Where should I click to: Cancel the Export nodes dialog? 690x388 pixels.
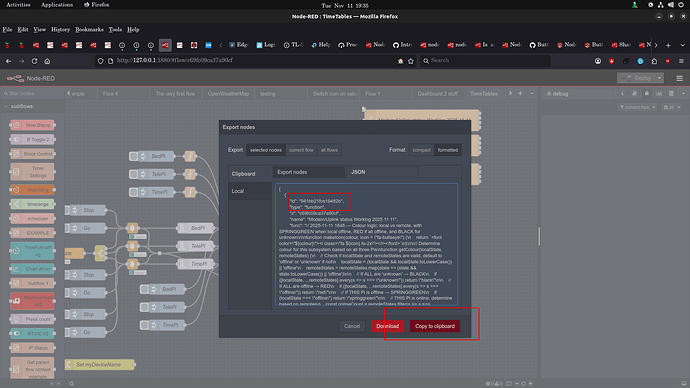[x=352, y=326]
